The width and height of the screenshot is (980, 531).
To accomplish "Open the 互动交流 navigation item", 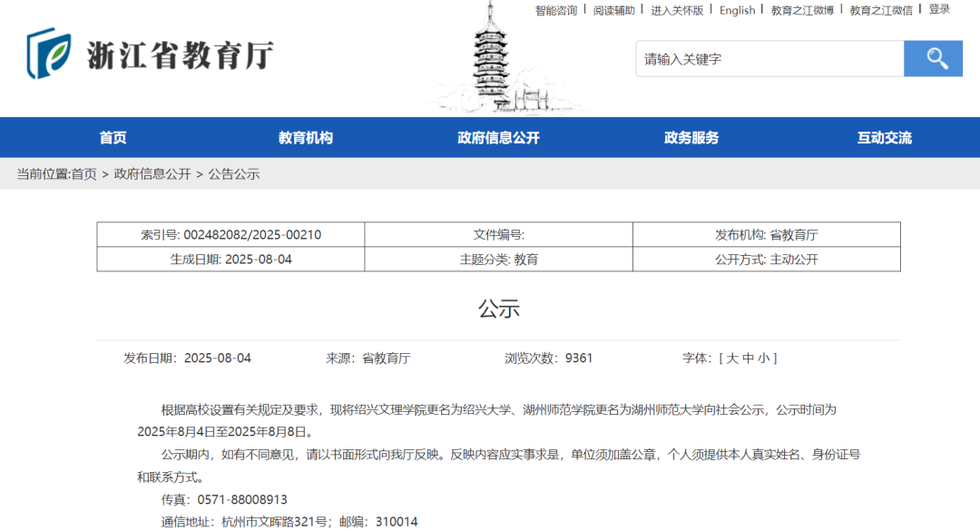I will pyautogui.click(x=885, y=138).
